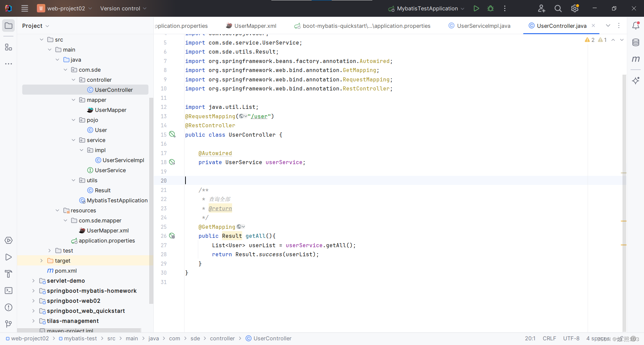Switch to the UserMapper.xml tab
Image resolution: width=644 pixels, height=345 pixels.
click(251, 26)
